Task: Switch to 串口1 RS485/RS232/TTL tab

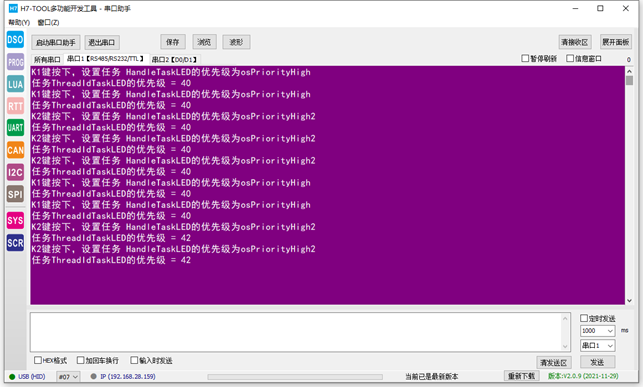Action: coord(106,59)
